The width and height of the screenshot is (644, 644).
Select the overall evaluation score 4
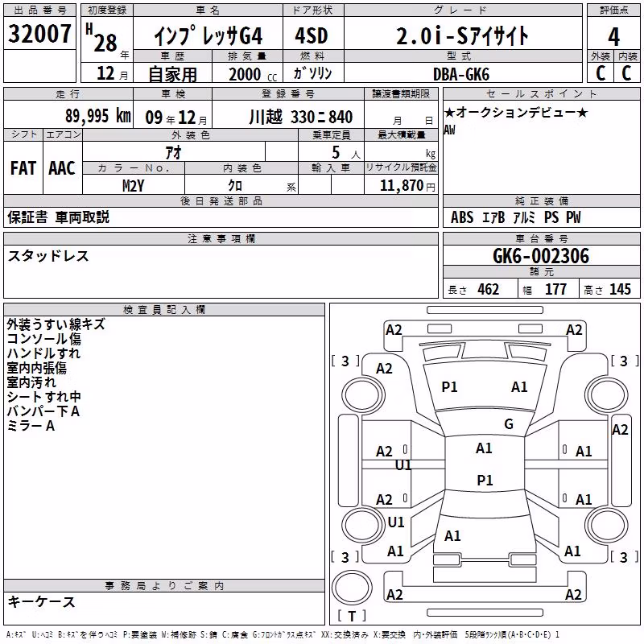(x=613, y=36)
